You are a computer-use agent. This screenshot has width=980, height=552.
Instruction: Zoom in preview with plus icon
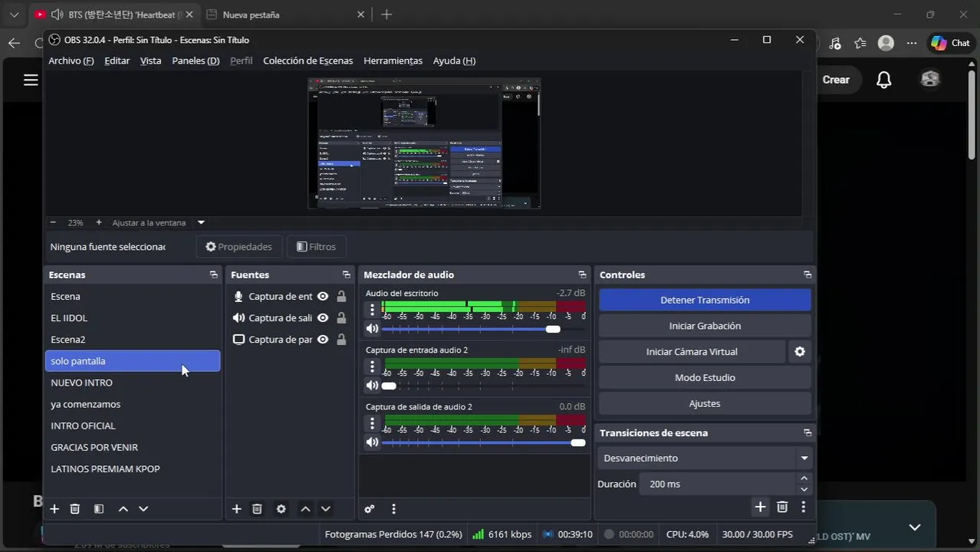coord(99,222)
